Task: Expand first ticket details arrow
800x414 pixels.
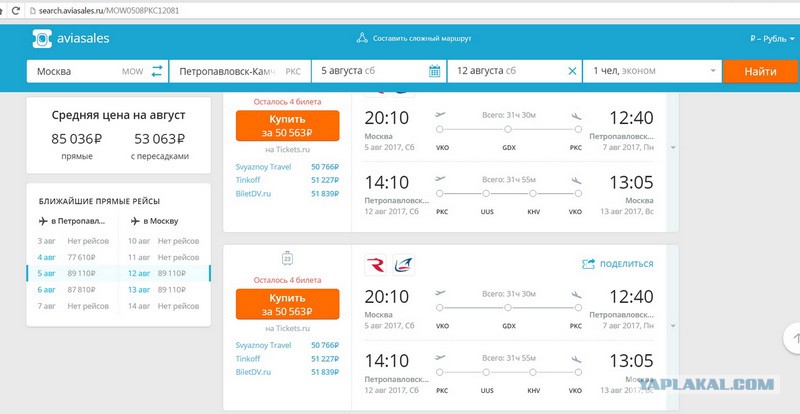Action: coord(673,148)
